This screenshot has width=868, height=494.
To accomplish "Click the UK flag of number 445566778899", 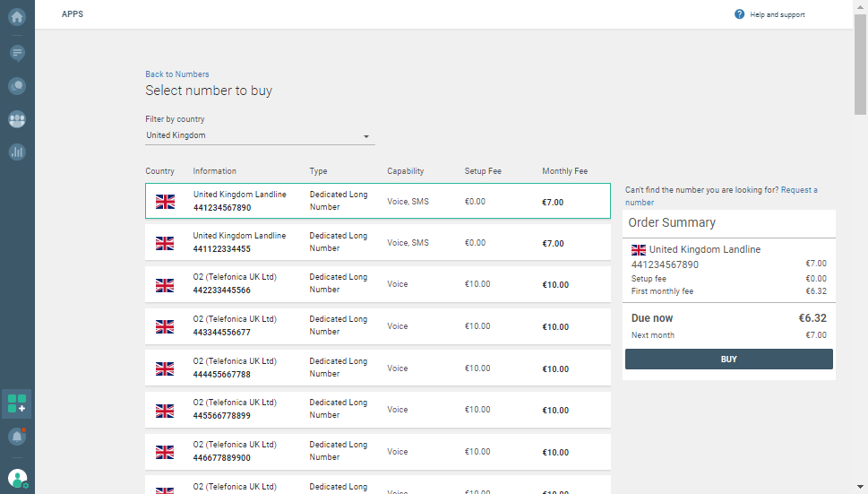I will [165, 410].
